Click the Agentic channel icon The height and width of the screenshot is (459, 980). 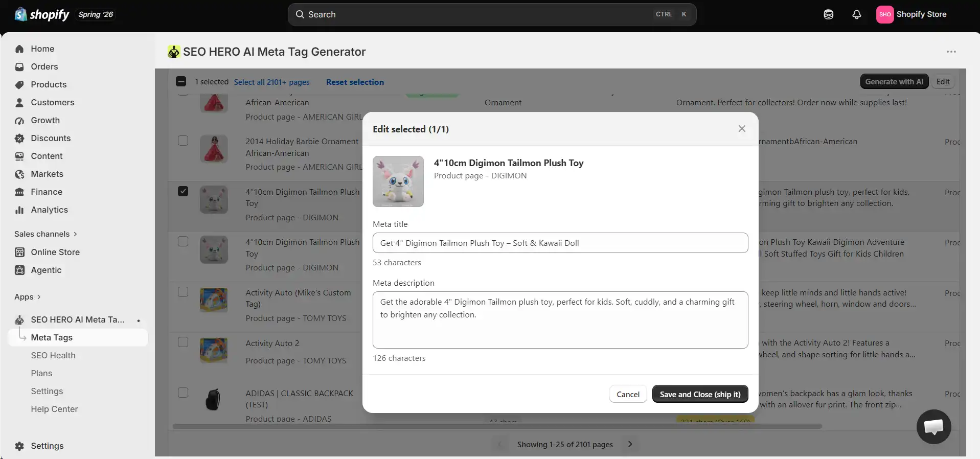pos(19,270)
